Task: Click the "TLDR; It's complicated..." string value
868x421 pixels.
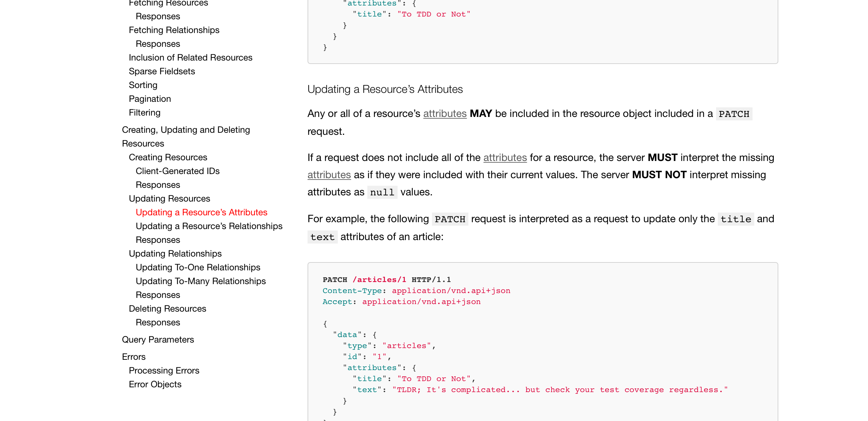Action: click(560, 390)
